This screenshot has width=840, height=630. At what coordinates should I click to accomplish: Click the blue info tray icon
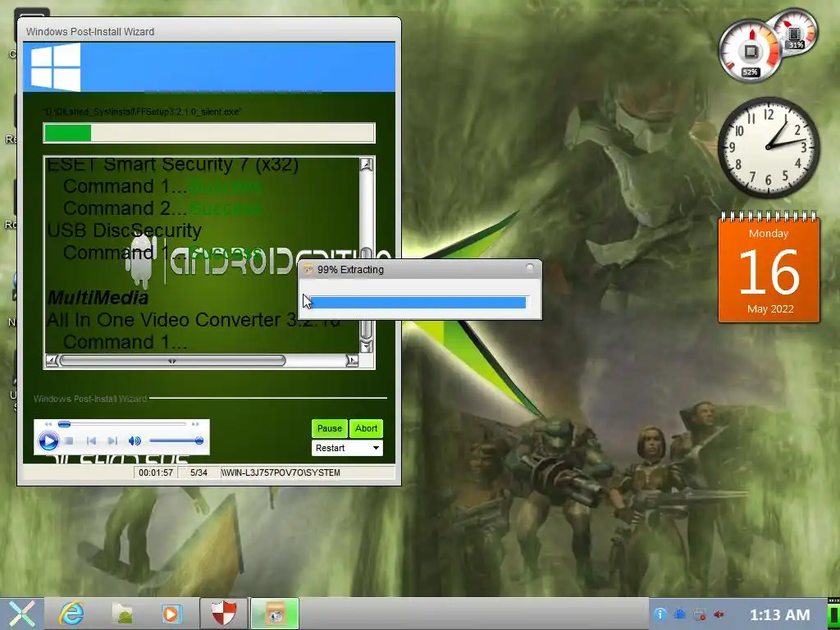660,614
